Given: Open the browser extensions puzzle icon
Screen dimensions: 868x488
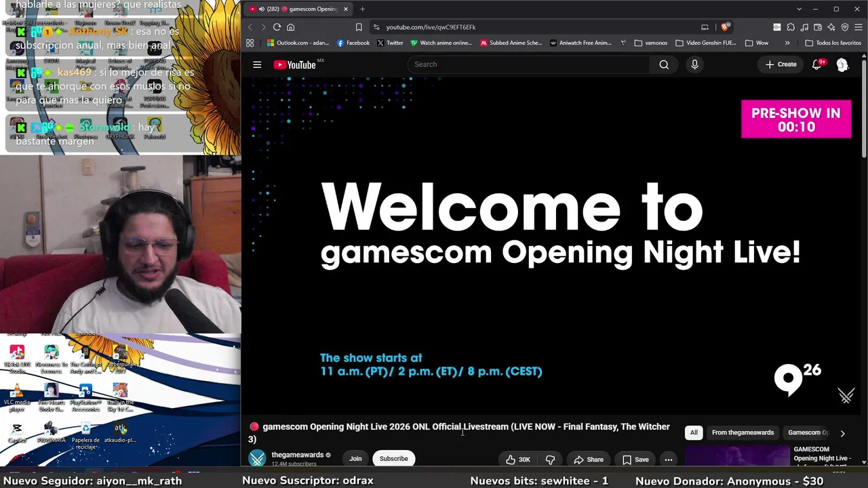Looking at the screenshot, I should tap(791, 27).
